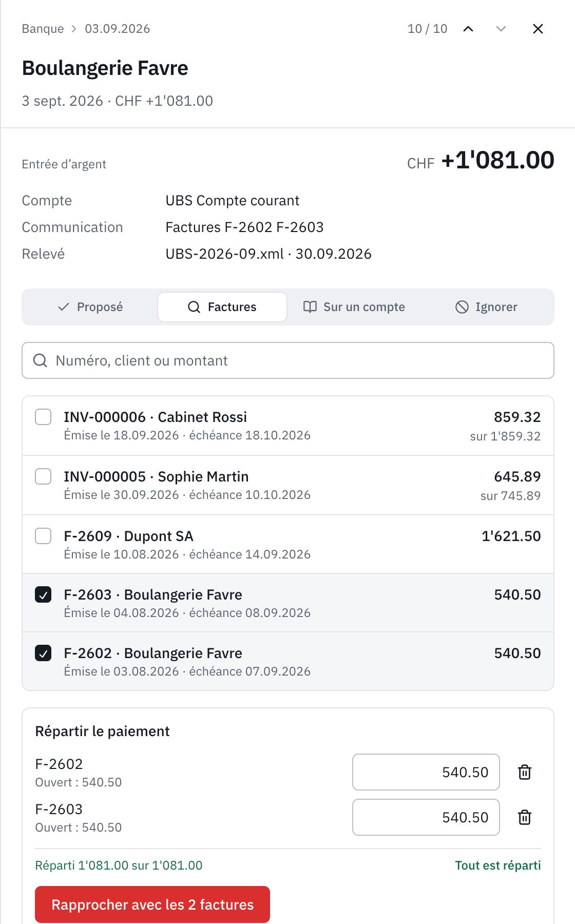Click the 'UBS Compte courant' account value
575x924 pixels.
coord(232,200)
